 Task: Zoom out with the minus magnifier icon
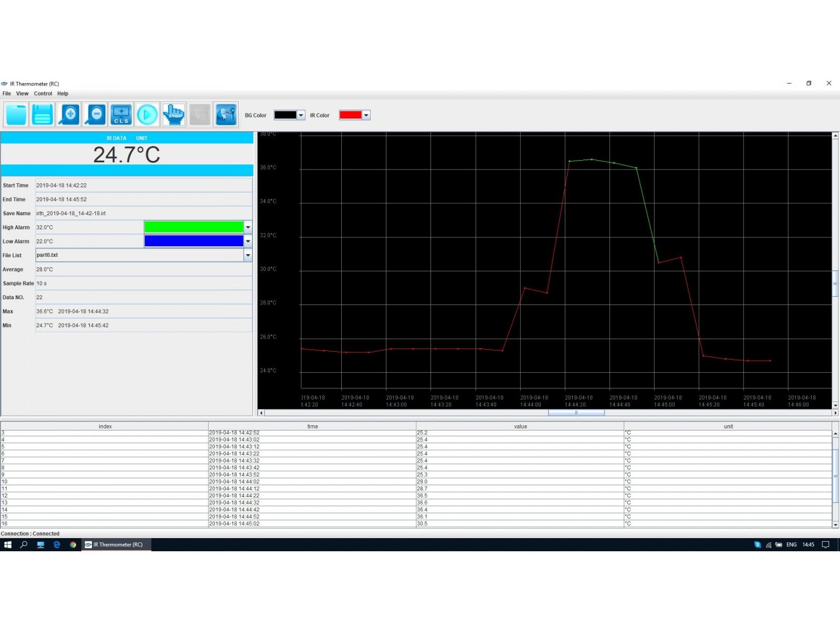point(95,114)
